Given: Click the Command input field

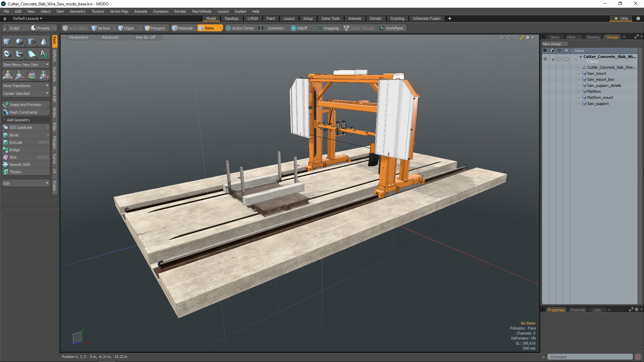Looking at the screenshot, I should point(590,357).
